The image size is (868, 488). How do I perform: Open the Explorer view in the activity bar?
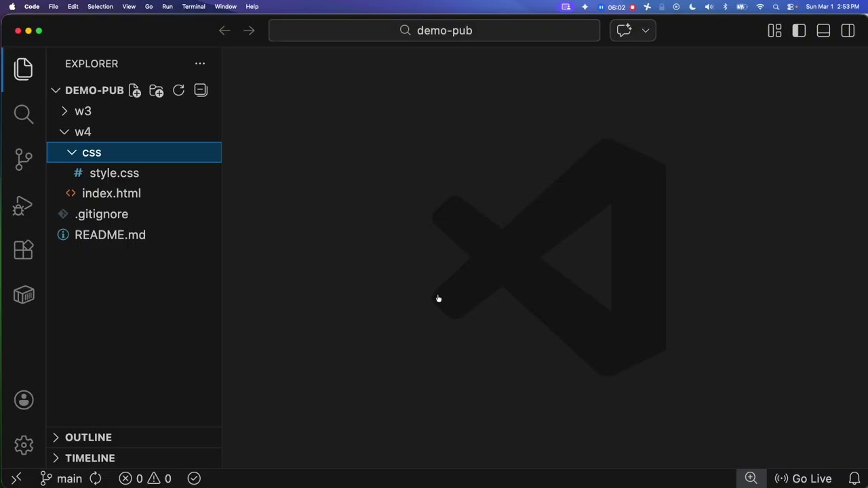24,68
